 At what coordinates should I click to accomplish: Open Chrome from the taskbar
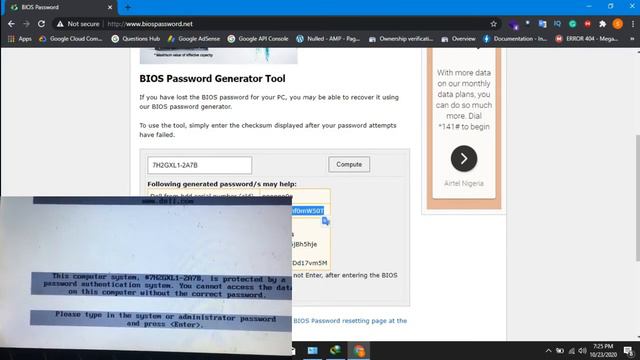pyautogui.click(x=359, y=351)
